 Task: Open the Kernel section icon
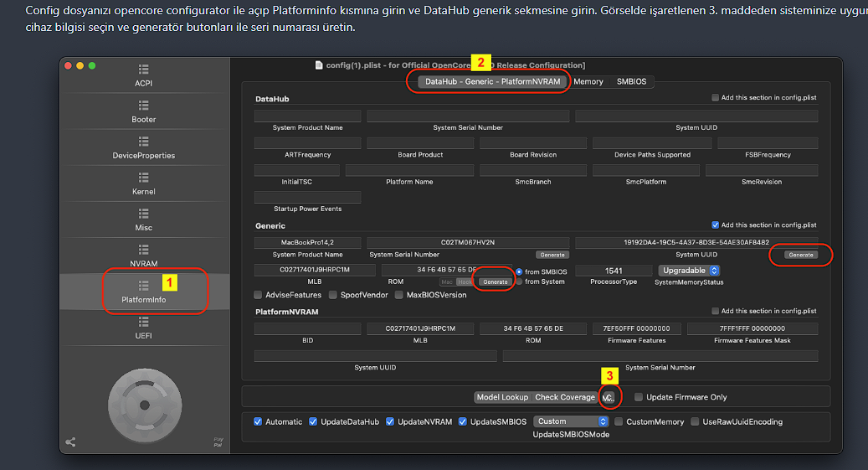coord(143,178)
